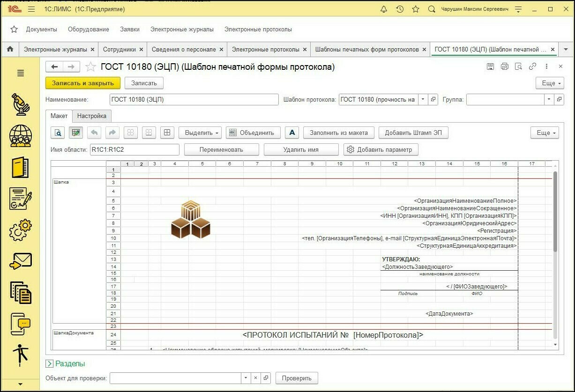This screenshot has width=575, height=392.
Task: Click Добавить Штамп ЭП button
Action: click(x=413, y=133)
